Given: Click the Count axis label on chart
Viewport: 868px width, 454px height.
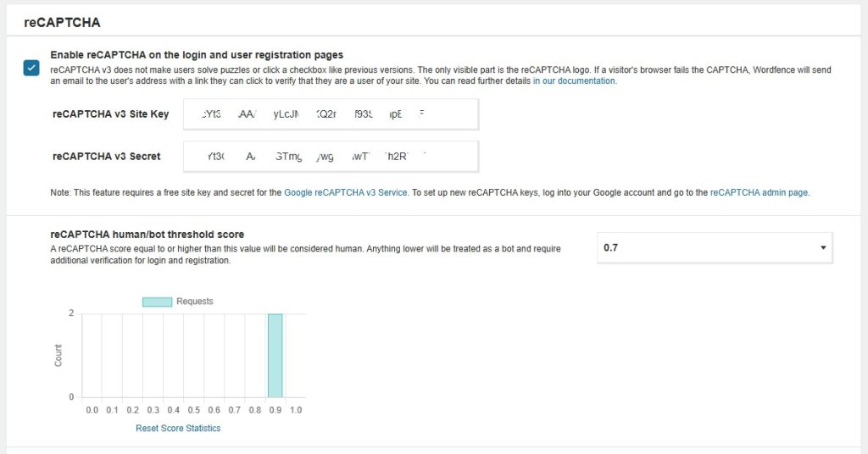Looking at the screenshot, I should [x=58, y=355].
